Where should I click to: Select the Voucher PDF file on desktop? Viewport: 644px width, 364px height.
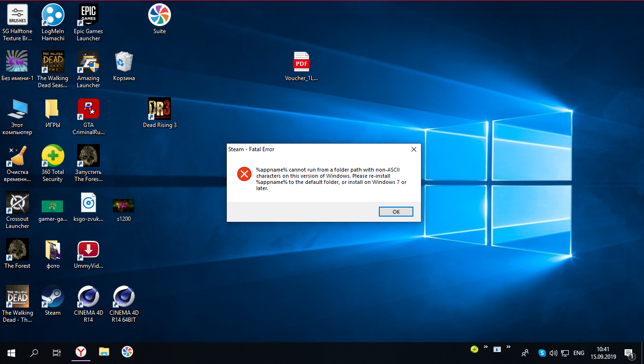pos(302,66)
